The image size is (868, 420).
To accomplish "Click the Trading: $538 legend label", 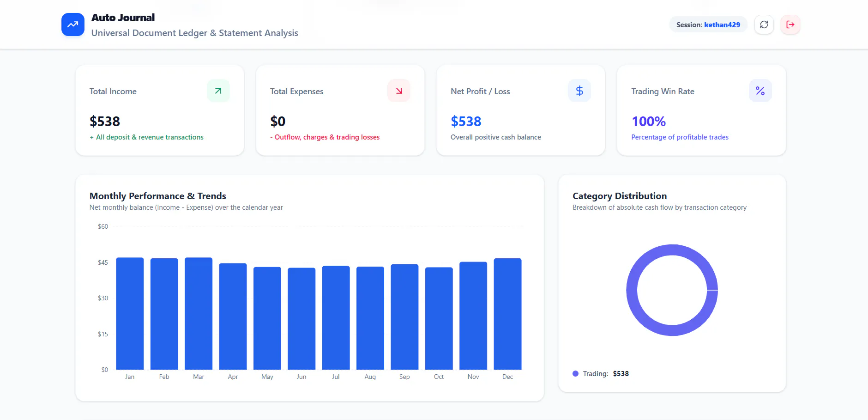I will click(606, 374).
